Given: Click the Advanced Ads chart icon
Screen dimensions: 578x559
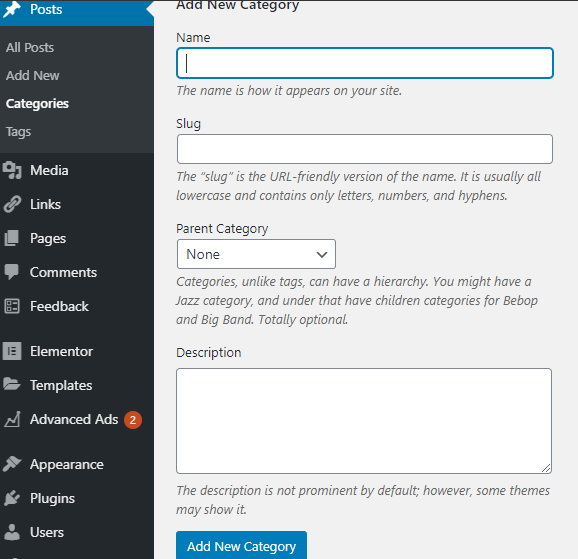Looking at the screenshot, I should pyautogui.click(x=12, y=419).
